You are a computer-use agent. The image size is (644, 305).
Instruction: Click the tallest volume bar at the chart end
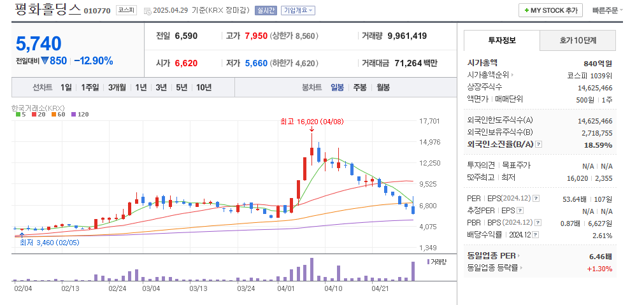(413, 271)
